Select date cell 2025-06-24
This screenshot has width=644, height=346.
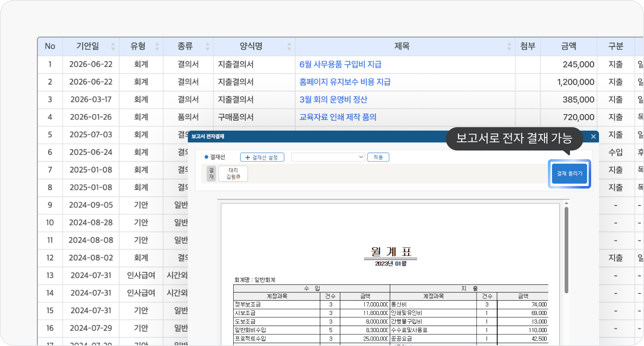click(x=91, y=152)
